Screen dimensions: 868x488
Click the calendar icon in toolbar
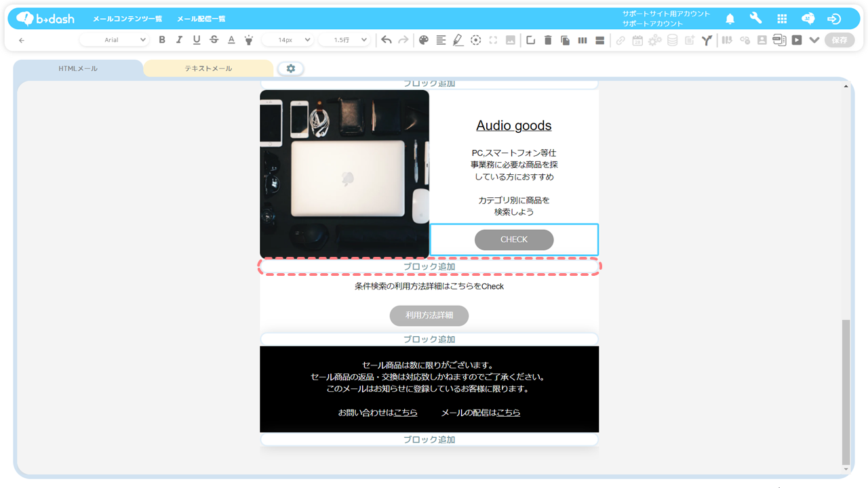tap(637, 40)
